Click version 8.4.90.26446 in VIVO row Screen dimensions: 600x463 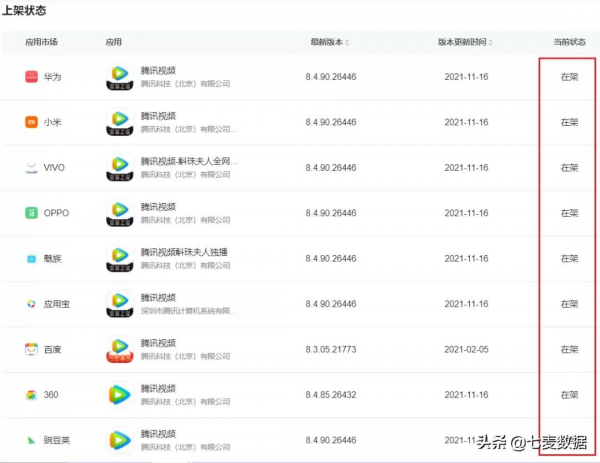(331, 168)
